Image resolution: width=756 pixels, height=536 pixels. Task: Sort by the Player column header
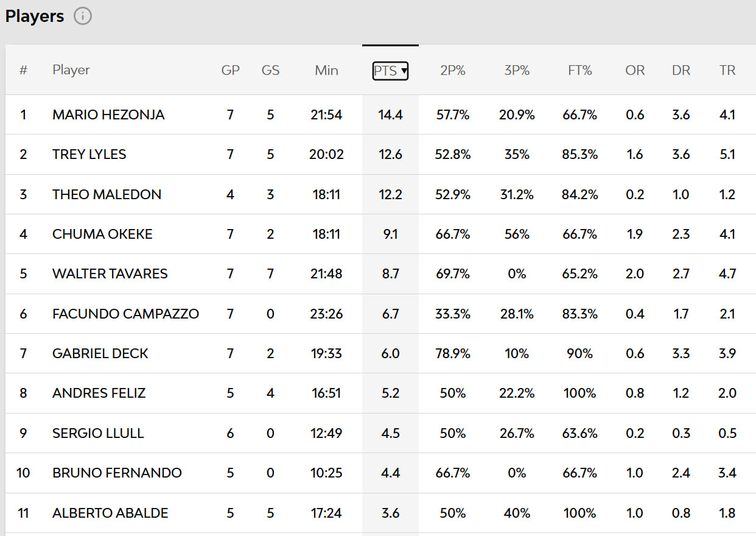[x=71, y=71]
